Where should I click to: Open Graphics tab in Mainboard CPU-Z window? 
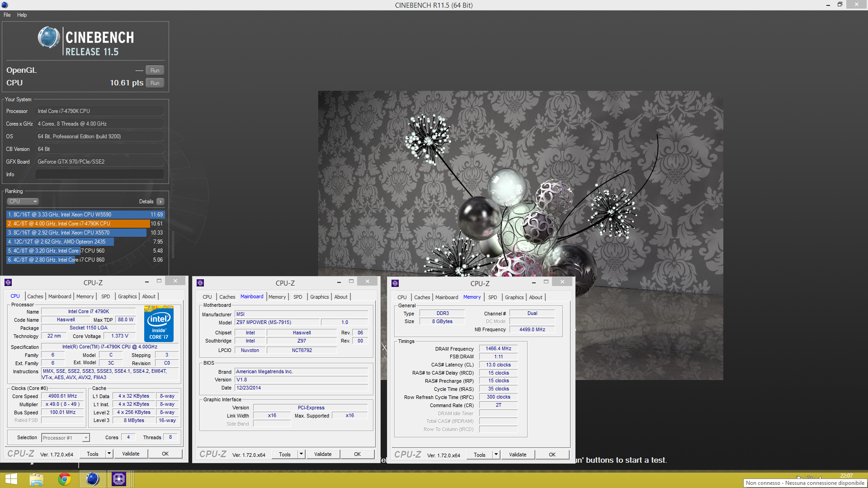[320, 297]
